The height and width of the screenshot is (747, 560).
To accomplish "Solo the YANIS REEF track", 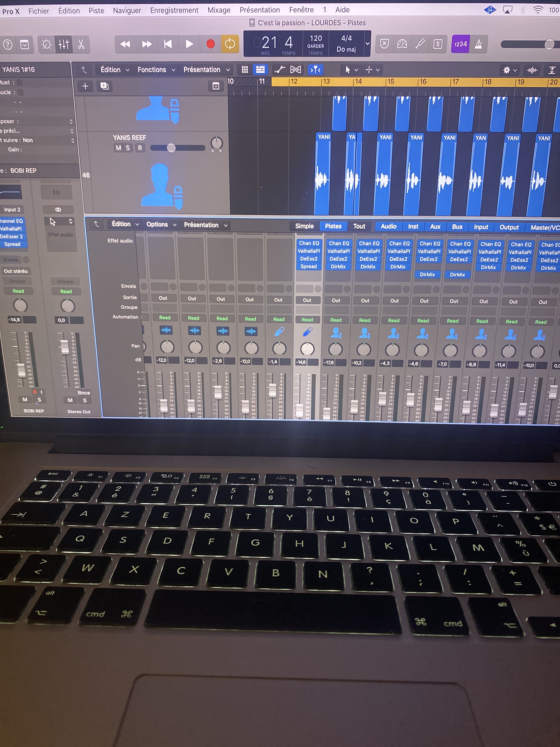I will pos(128,148).
